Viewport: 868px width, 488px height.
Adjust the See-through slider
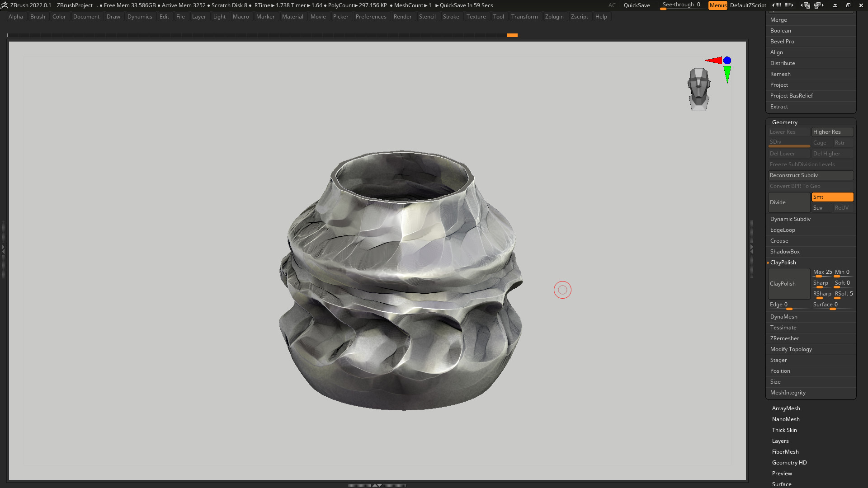pyautogui.click(x=682, y=5)
